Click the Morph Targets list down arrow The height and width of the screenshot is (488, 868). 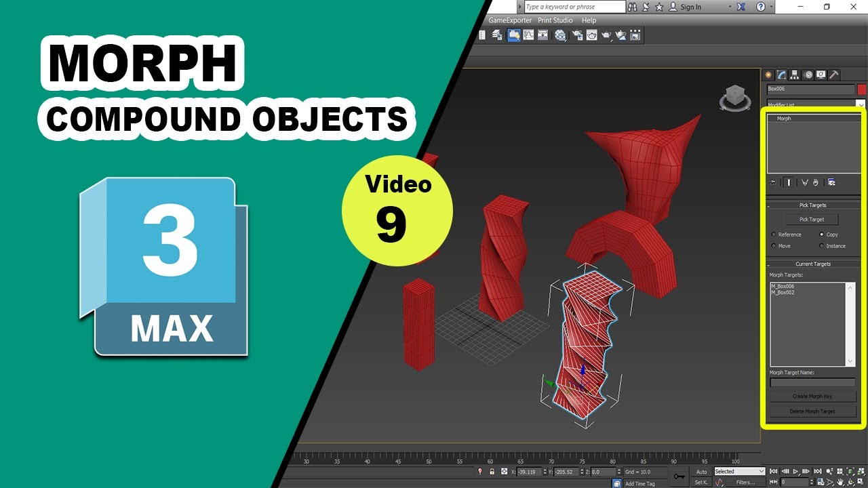click(850, 362)
